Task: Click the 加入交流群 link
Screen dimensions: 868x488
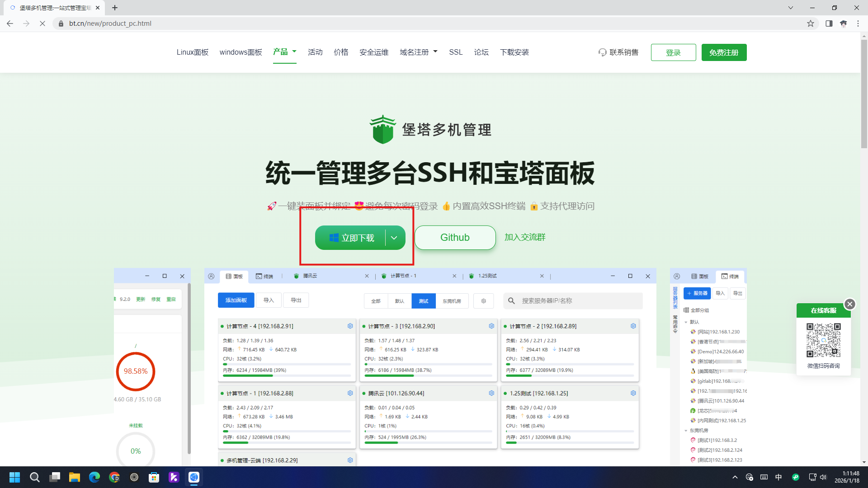Action: (525, 237)
